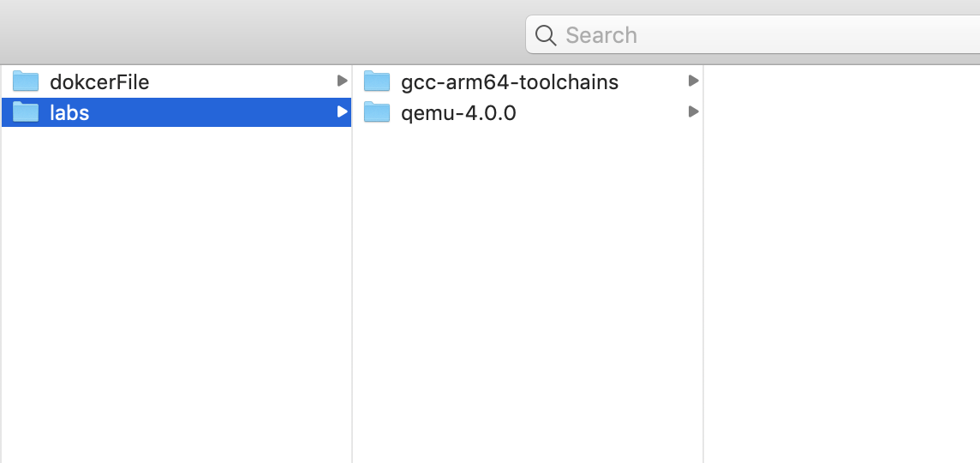Image resolution: width=980 pixels, height=463 pixels.
Task: Select the qemu-4.0.0 folder name
Action: coord(458,113)
